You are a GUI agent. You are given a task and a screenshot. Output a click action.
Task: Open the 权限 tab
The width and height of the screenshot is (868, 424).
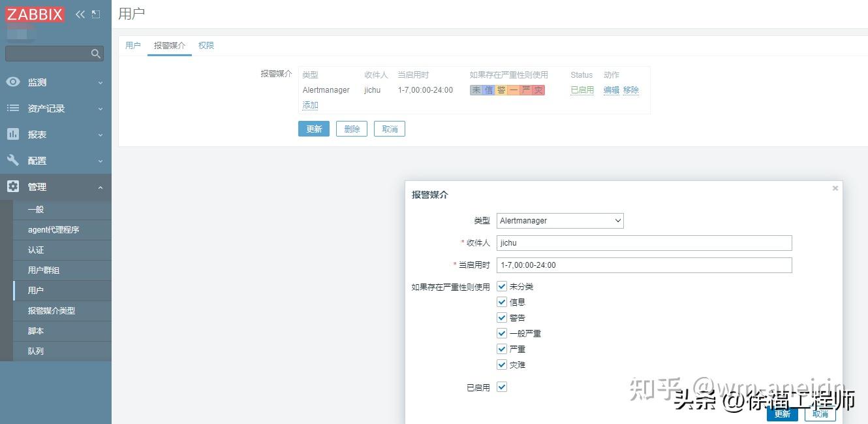[206, 45]
